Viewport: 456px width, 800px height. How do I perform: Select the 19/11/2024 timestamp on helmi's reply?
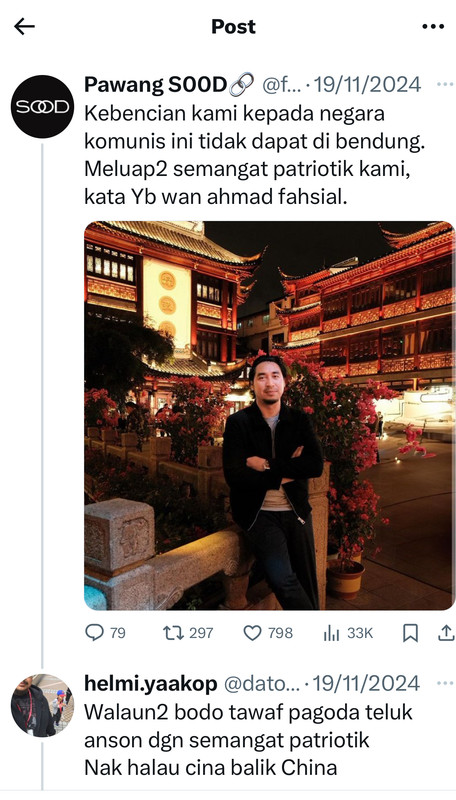[x=366, y=684]
